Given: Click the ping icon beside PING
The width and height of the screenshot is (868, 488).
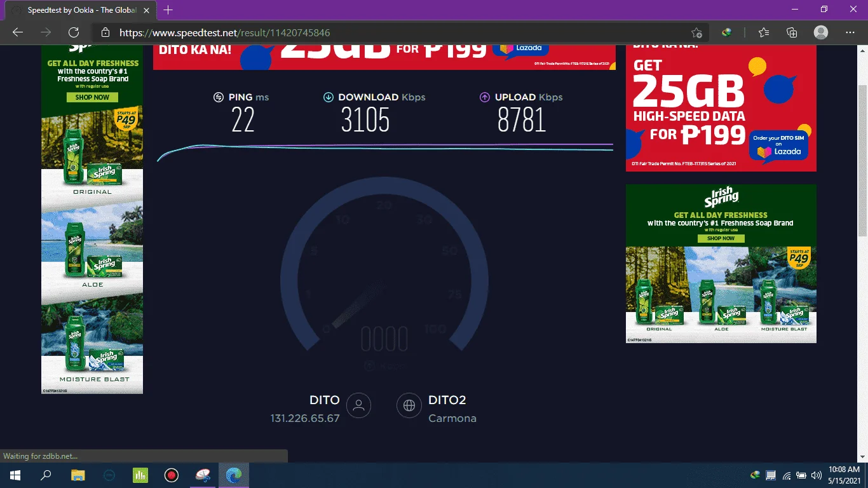Looking at the screenshot, I should (x=219, y=97).
